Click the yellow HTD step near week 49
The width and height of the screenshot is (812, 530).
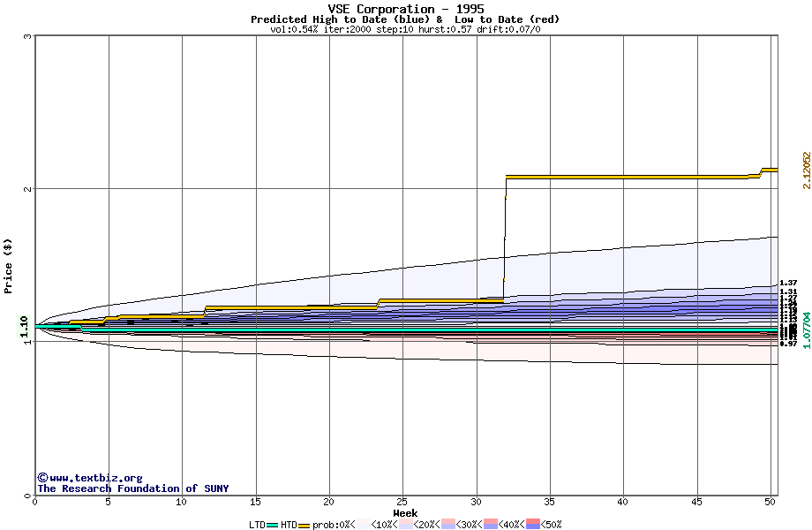[x=761, y=173]
